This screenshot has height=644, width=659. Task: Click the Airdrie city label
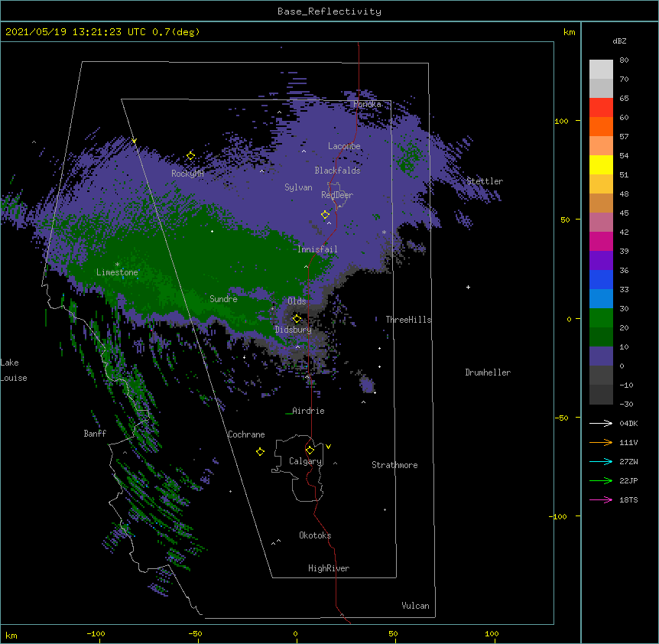(x=309, y=411)
